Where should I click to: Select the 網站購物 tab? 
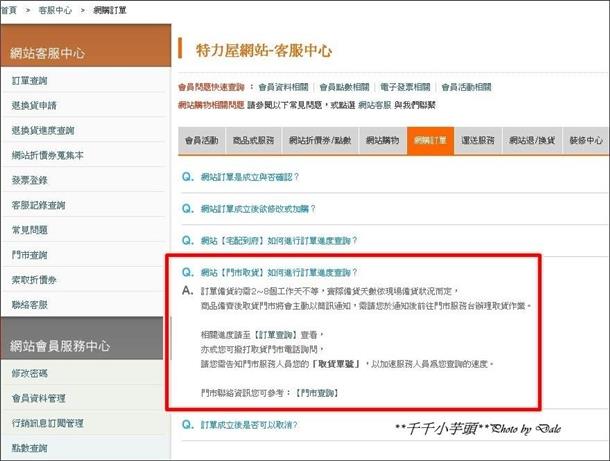382,140
